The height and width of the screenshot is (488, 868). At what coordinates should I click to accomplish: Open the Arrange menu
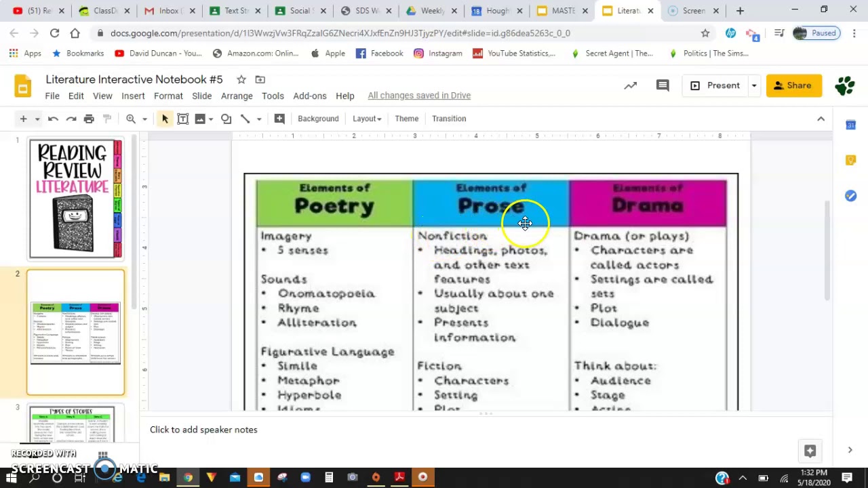coord(237,96)
